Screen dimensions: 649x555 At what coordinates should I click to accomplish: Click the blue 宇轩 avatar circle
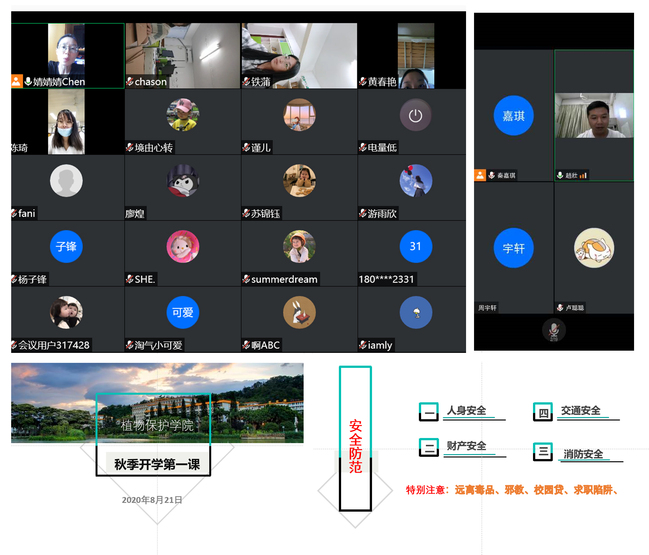[x=513, y=247]
